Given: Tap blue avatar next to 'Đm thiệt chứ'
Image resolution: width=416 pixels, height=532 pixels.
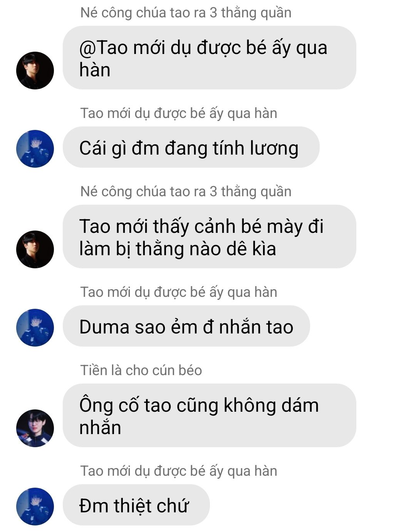Looking at the screenshot, I should tap(35, 507).
